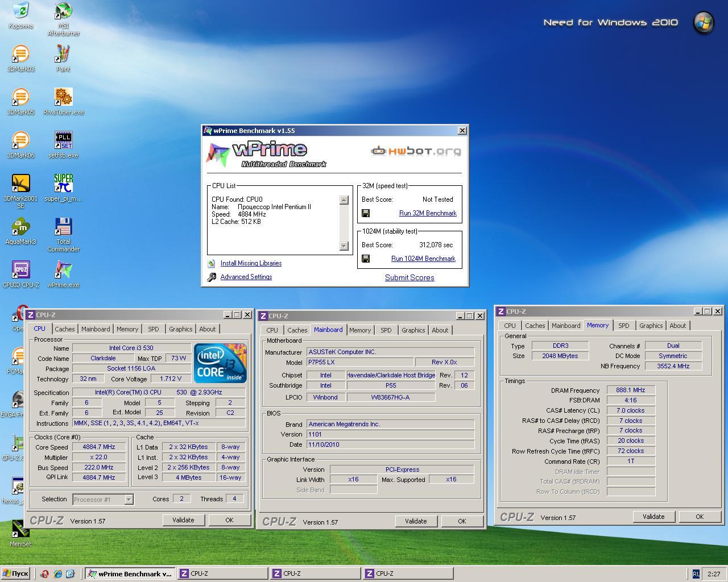Viewport: 728px width, 582px height.
Task: Activate the last CPU-Z taskbar button
Action: tap(408, 574)
